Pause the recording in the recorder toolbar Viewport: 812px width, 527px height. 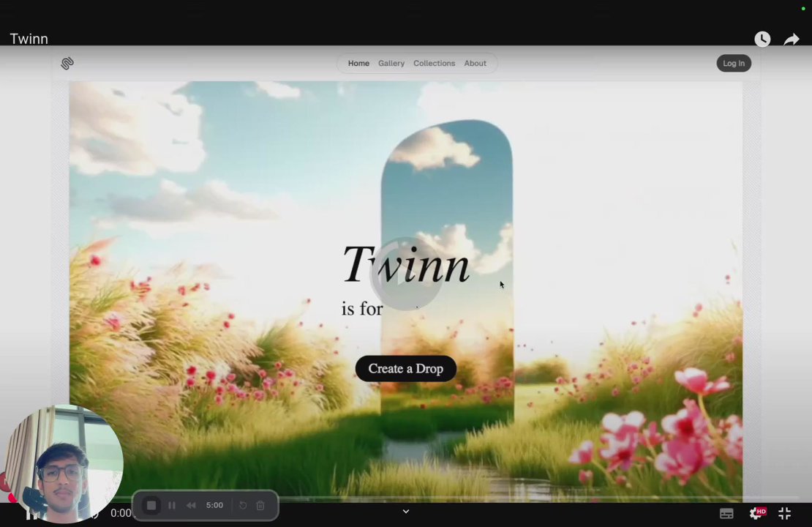click(x=172, y=505)
